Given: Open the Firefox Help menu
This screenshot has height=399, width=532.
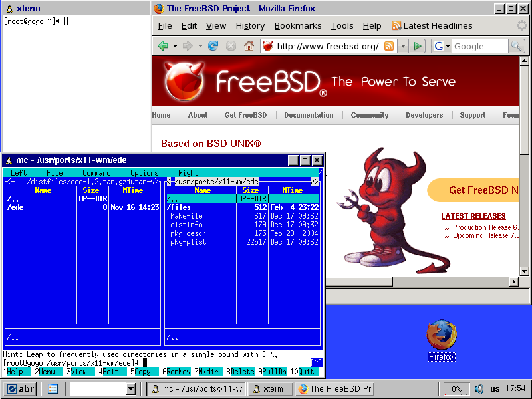Looking at the screenshot, I should point(372,26).
